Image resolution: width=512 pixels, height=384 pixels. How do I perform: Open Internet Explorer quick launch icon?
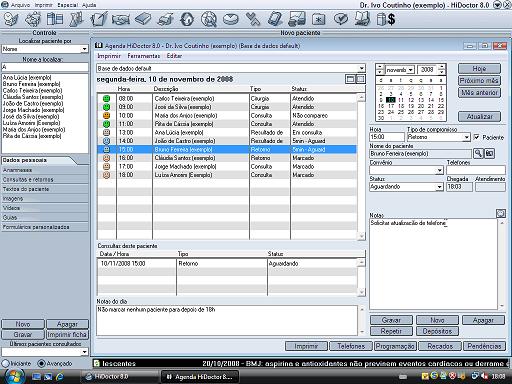(60, 377)
